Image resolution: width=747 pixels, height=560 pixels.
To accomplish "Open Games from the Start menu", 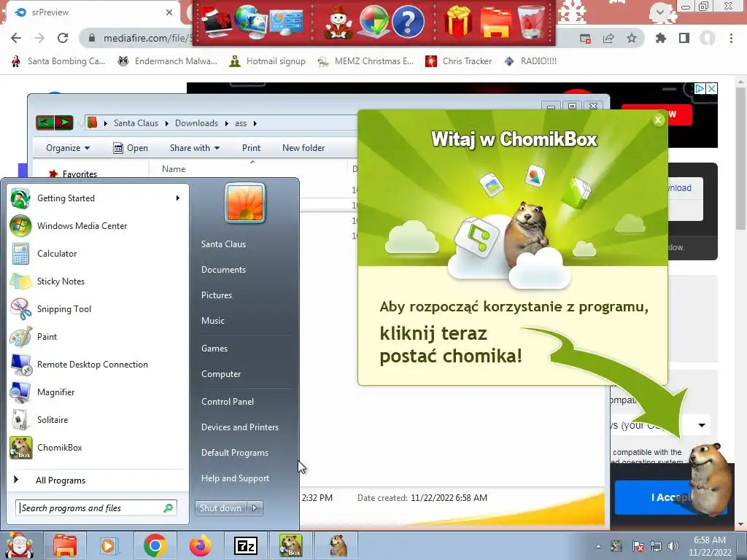I will coord(214,349).
